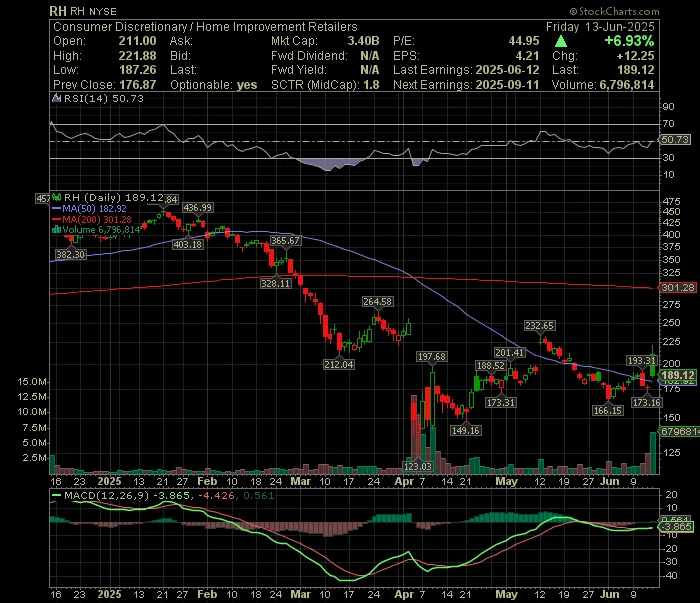
Task: Click the volume bars icon in the legend
Action: 56,229
